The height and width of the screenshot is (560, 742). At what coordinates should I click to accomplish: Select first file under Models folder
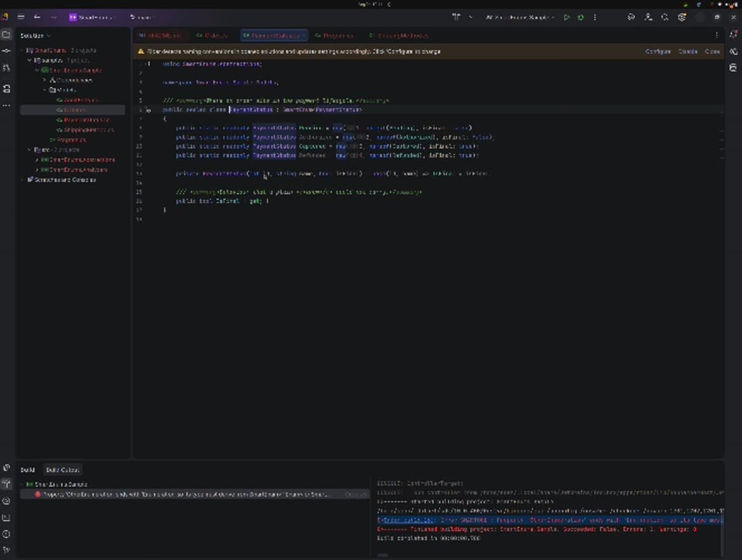pos(78,100)
